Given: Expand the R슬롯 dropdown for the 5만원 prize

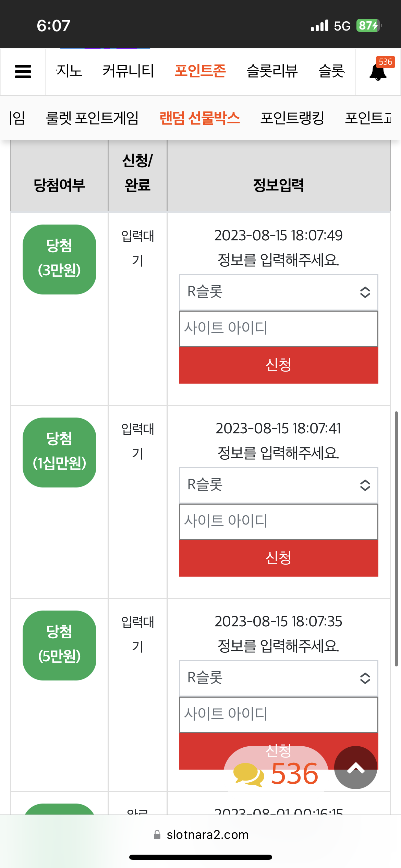Looking at the screenshot, I should (x=278, y=678).
